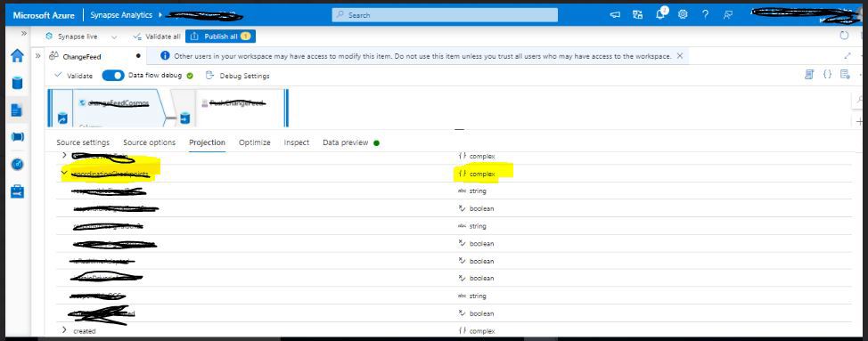Open the Monitor hub gauge icon

click(x=17, y=164)
